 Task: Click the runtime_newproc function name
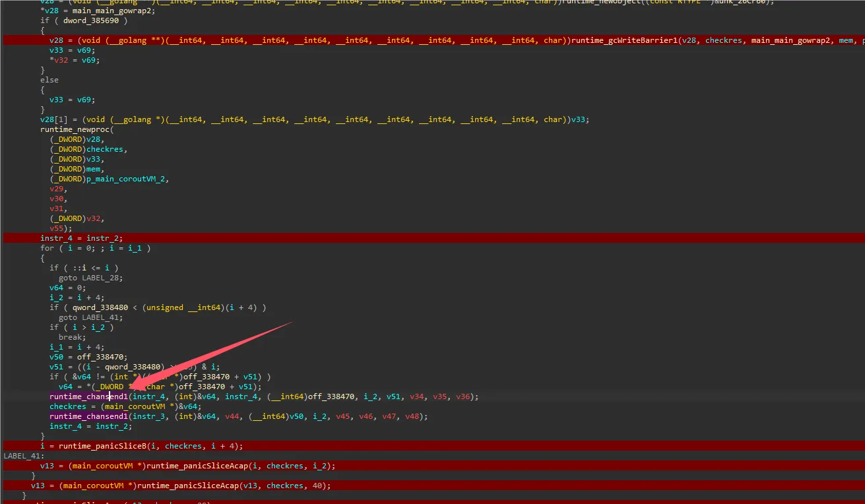pyautogui.click(x=75, y=129)
